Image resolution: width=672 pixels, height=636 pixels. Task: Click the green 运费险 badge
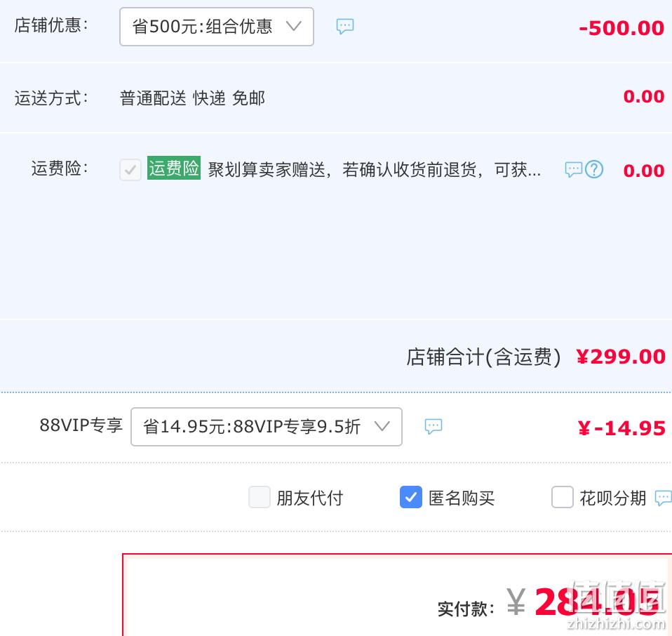point(173,168)
